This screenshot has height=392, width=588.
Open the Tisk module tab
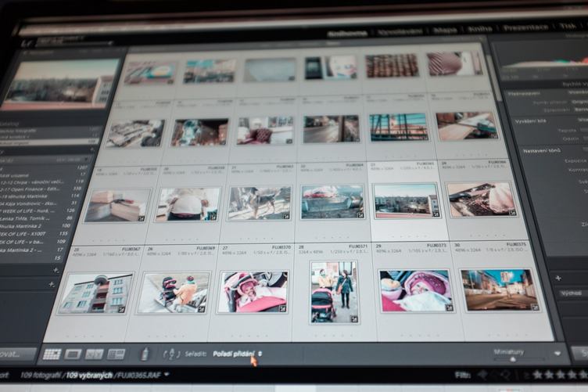[x=568, y=27]
